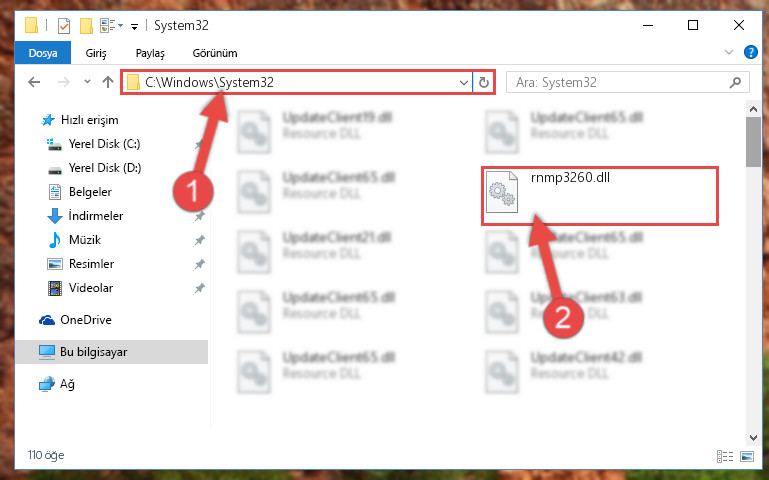Open the Help question mark icon
769x480 pixels.
click(750, 52)
